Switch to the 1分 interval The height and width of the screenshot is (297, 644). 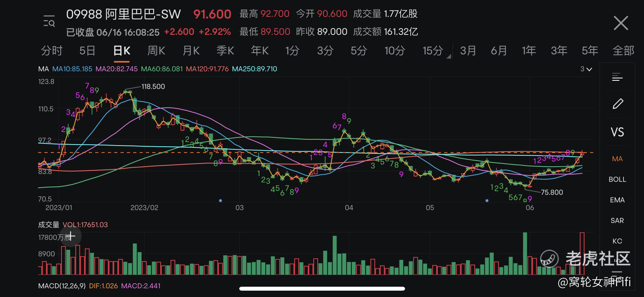tap(292, 50)
